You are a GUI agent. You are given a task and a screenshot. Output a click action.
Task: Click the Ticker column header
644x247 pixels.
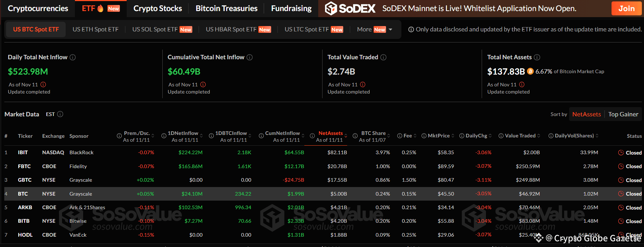(25, 136)
